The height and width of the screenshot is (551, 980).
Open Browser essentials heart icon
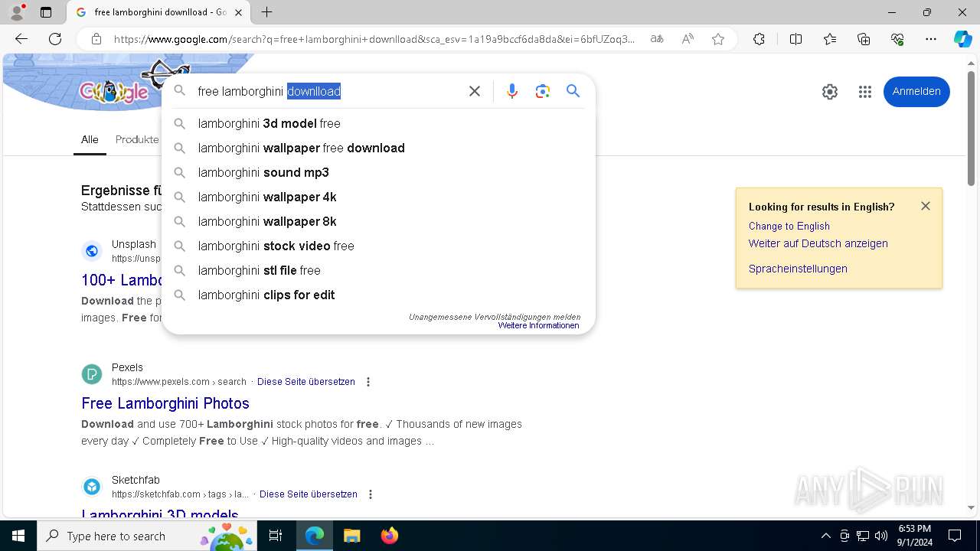tap(897, 39)
